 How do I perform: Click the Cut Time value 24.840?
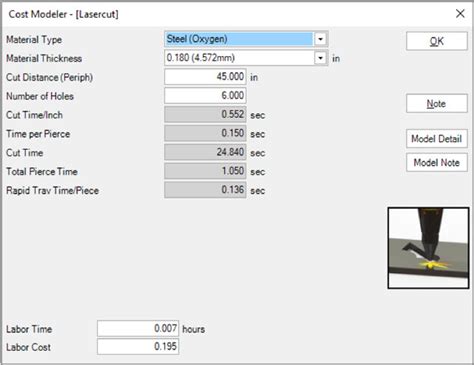205,152
